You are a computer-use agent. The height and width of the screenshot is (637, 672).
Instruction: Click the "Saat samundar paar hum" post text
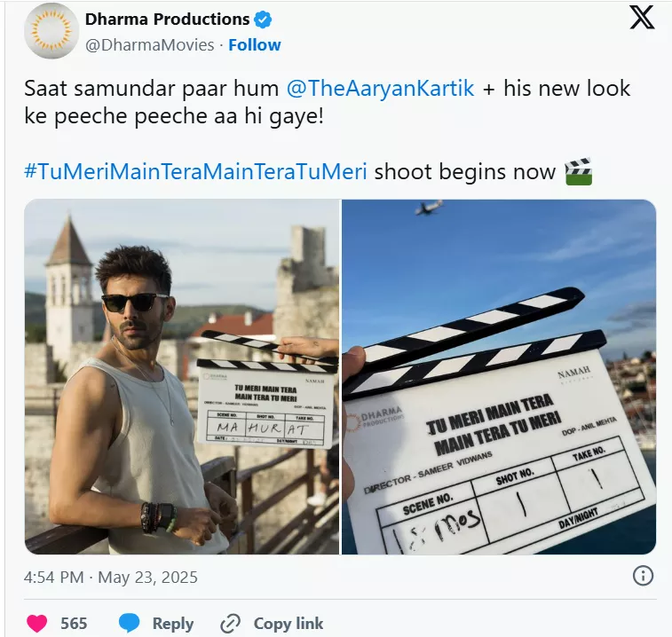[x=151, y=89]
